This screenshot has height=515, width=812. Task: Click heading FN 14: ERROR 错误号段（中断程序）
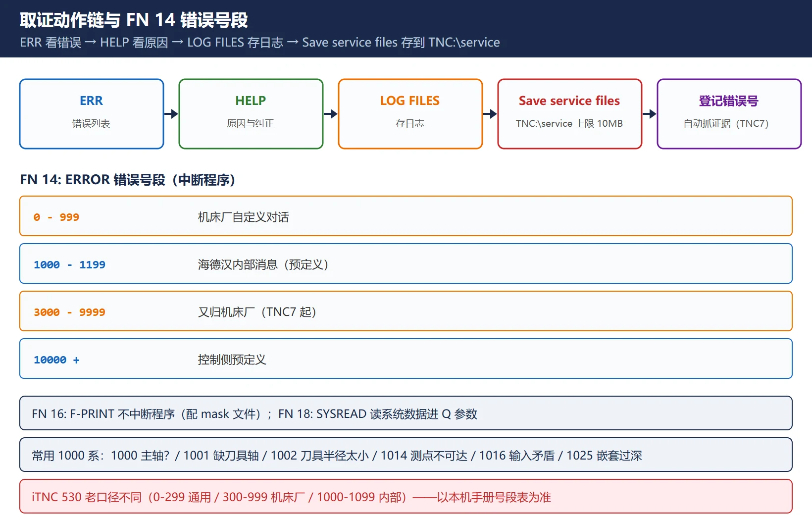[128, 180]
